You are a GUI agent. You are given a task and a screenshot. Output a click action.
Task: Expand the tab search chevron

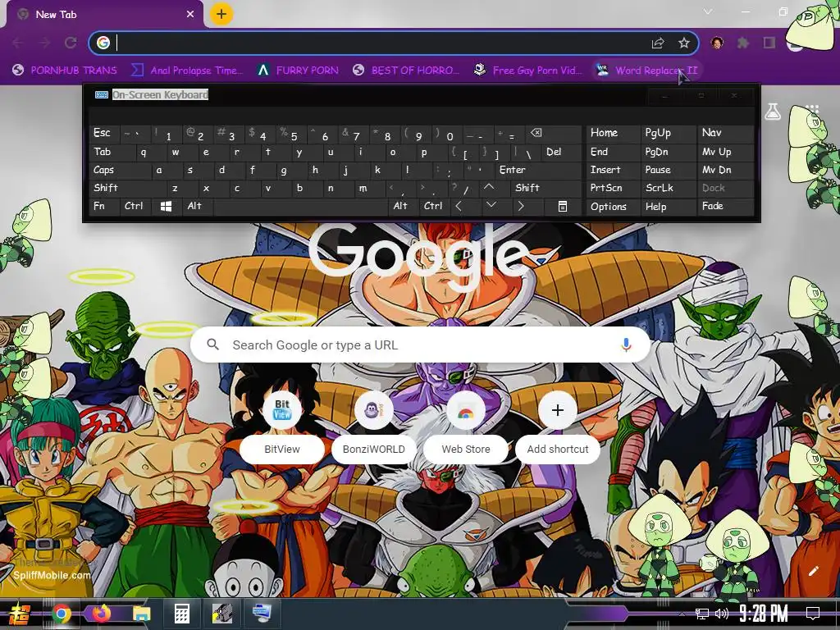click(708, 11)
